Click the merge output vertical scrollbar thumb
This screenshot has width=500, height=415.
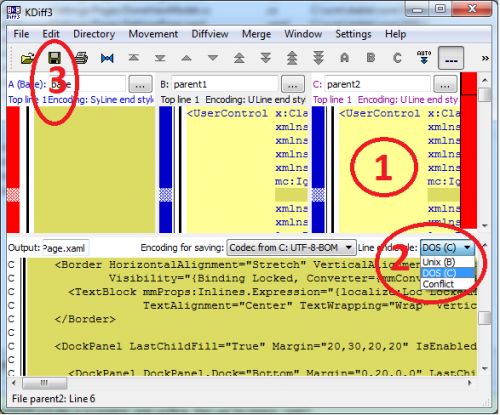[485, 318]
